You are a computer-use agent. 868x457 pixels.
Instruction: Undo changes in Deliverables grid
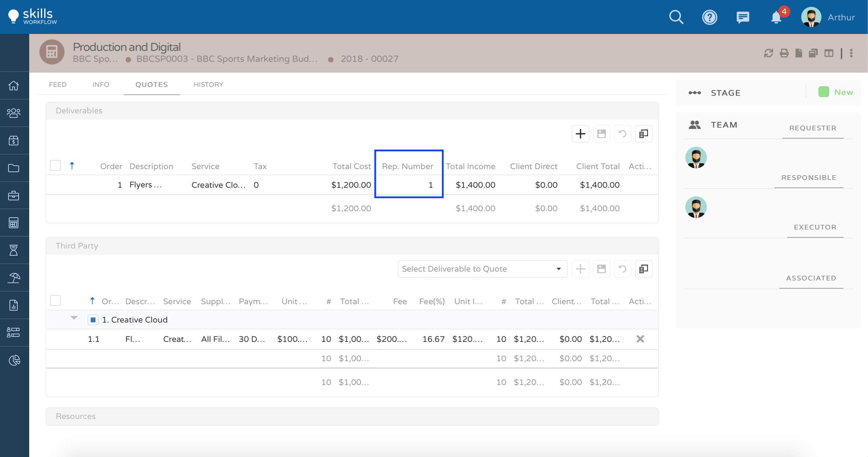622,134
